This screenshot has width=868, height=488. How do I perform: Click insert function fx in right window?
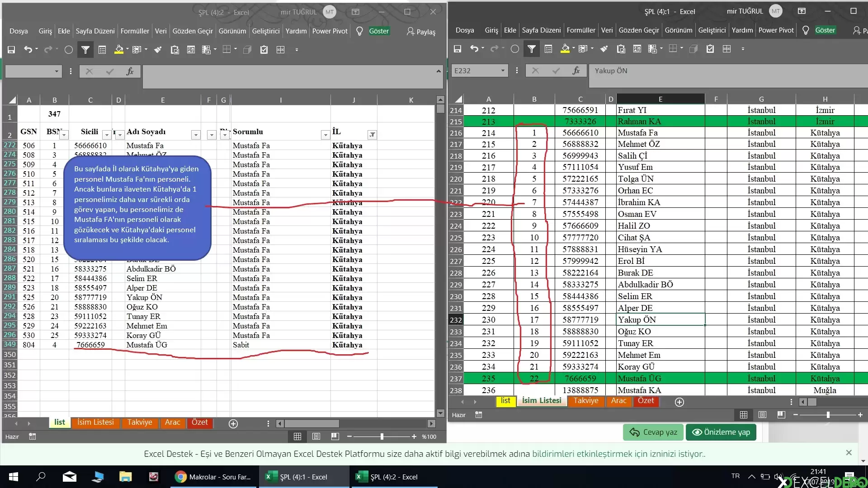[576, 70]
